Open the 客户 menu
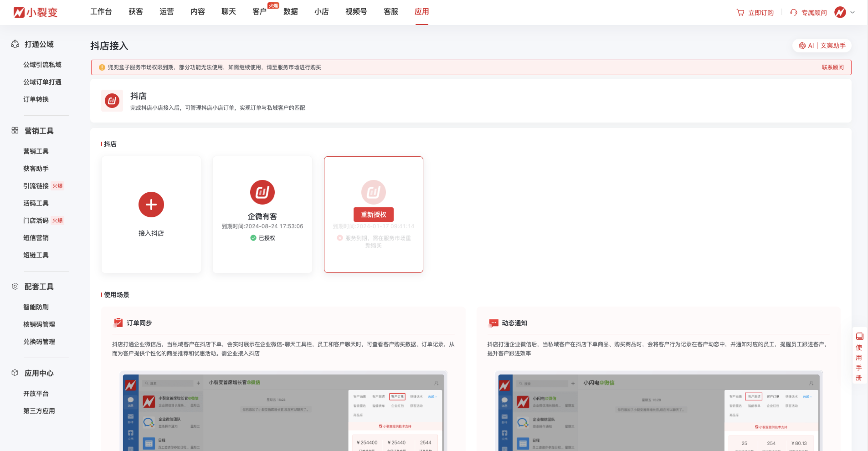Viewport: 868px width, 451px height. (x=260, y=12)
